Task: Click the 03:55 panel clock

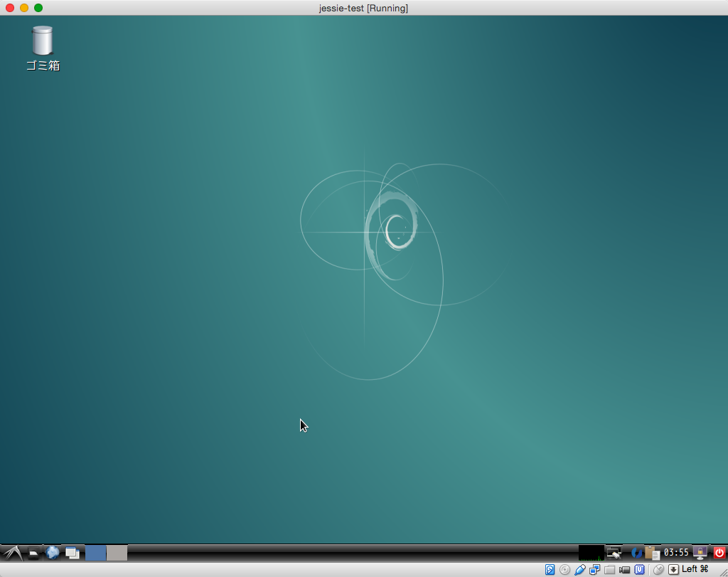Action: tap(676, 552)
